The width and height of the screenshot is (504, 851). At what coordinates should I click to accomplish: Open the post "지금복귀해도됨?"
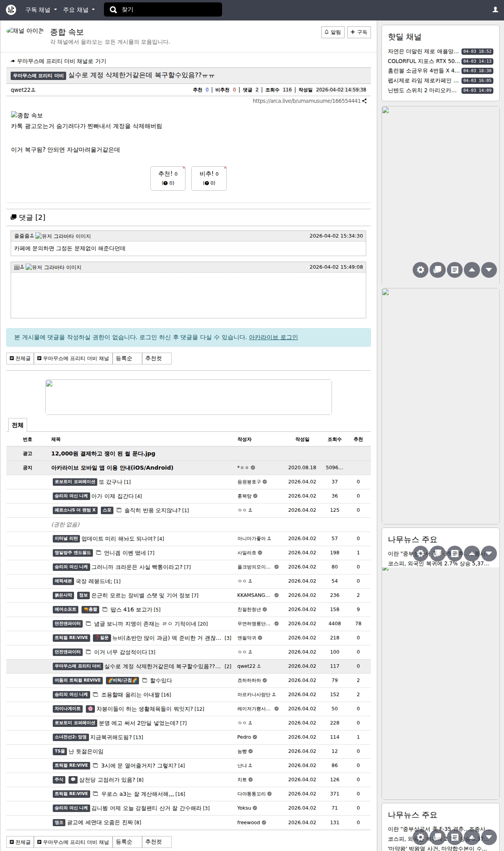tap(111, 737)
